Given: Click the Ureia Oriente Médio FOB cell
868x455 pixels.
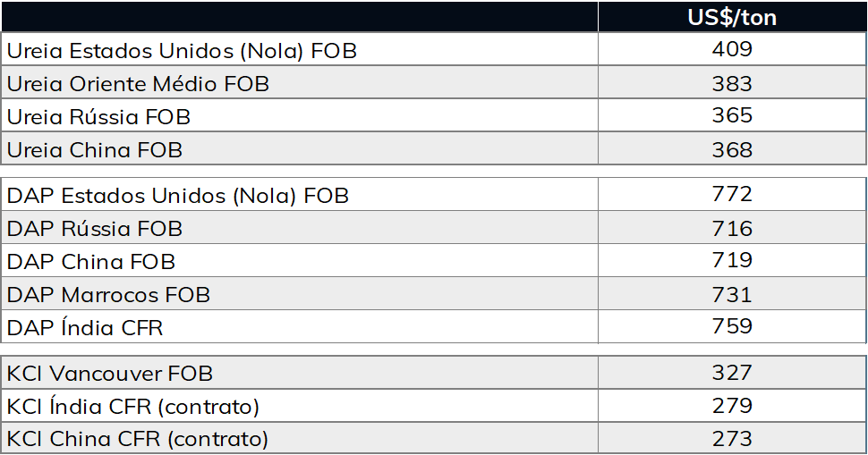Looking at the screenshot, I should point(138,84).
